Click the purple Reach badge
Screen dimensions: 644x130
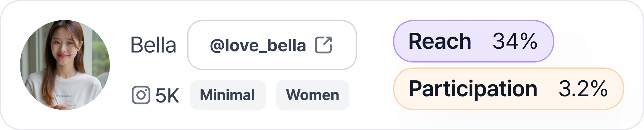473,41
